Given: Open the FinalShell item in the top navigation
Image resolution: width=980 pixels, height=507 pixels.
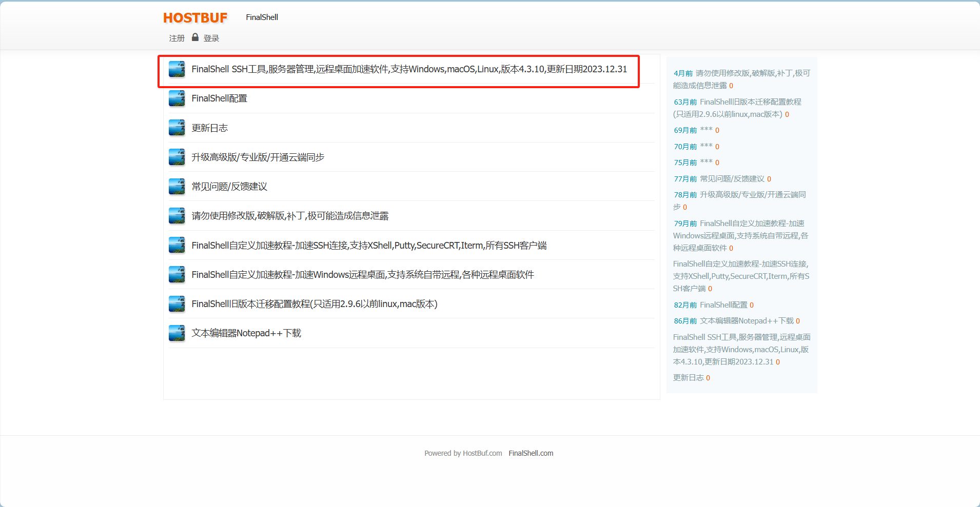Looking at the screenshot, I should (x=262, y=17).
